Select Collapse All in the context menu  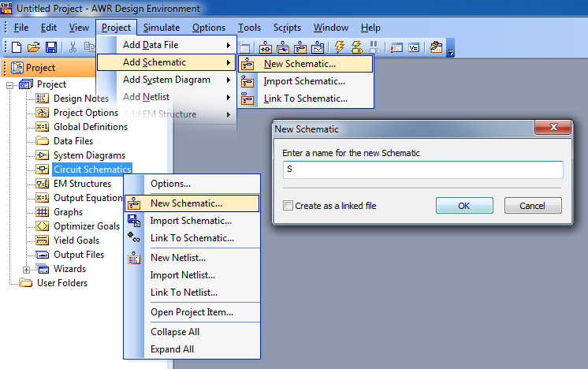coord(192,332)
